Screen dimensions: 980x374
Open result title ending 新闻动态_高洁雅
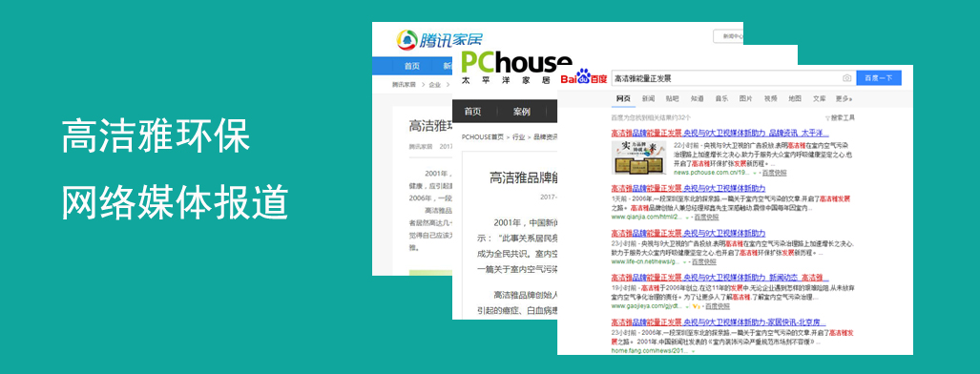click(x=719, y=277)
